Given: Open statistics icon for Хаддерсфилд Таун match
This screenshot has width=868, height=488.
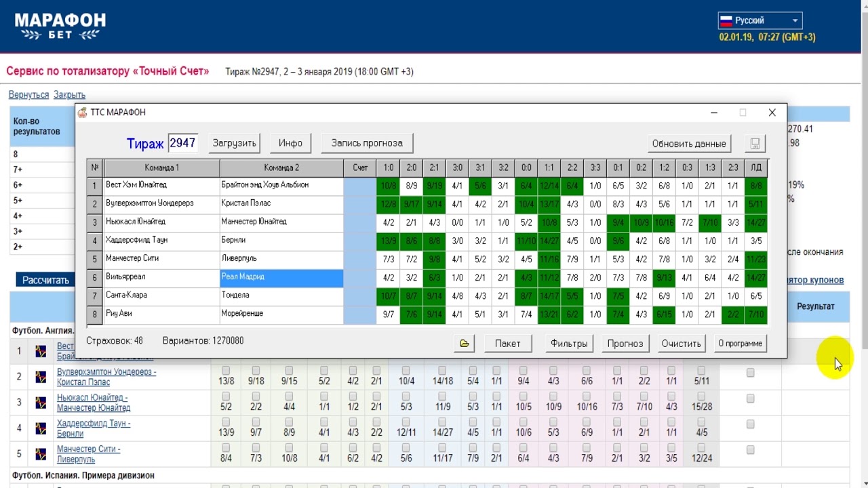Looking at the screenshot, I should click(41, 428).
